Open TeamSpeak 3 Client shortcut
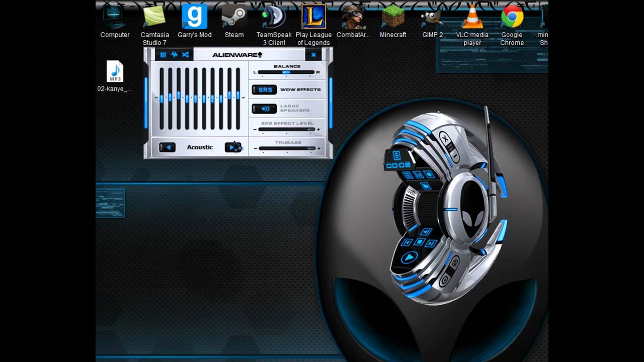Viewport: 644px width, 362px height. tap(274, 24)
